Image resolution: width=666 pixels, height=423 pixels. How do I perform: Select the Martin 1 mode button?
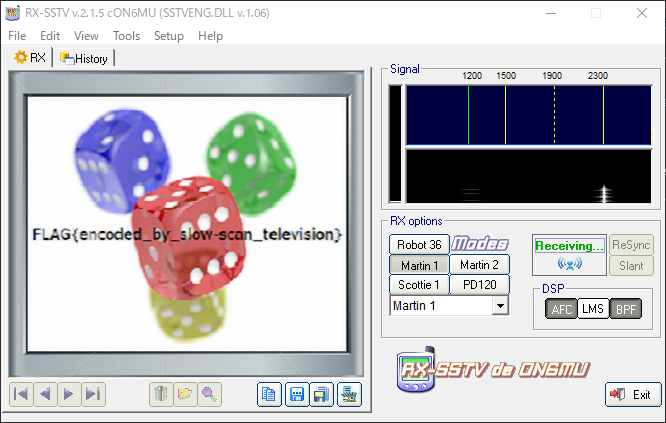coord(419,265)
